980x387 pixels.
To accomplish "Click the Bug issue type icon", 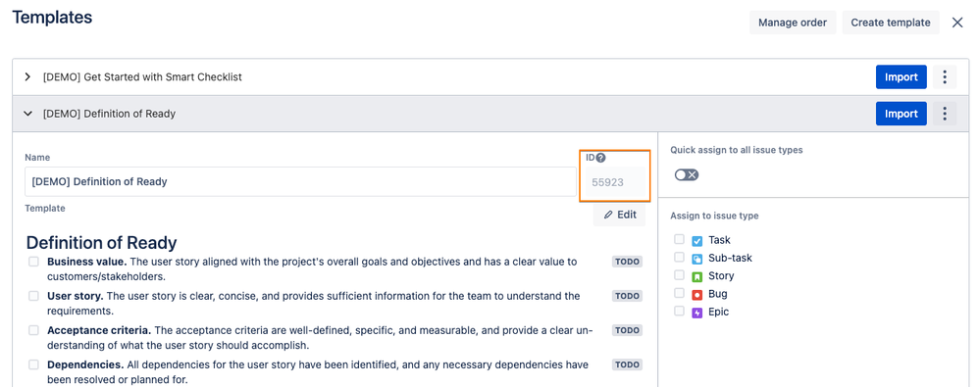I will [x=697, y=294].
